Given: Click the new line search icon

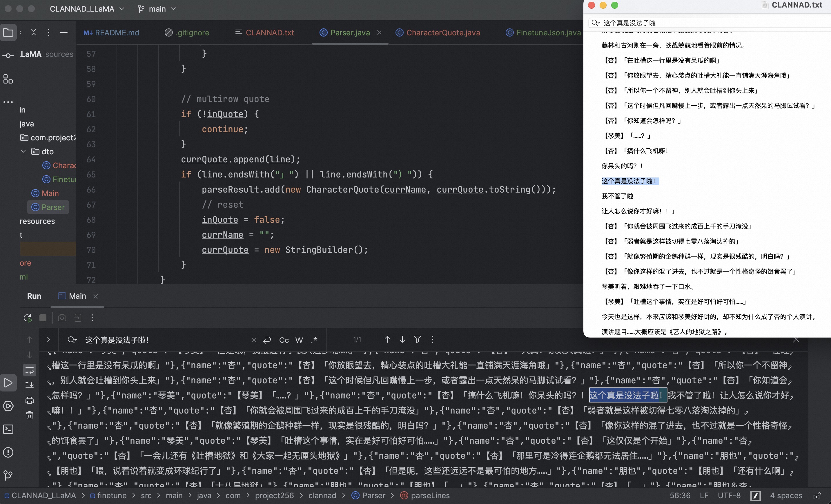Looking at the screenshot, I should (x=267, y=340).
